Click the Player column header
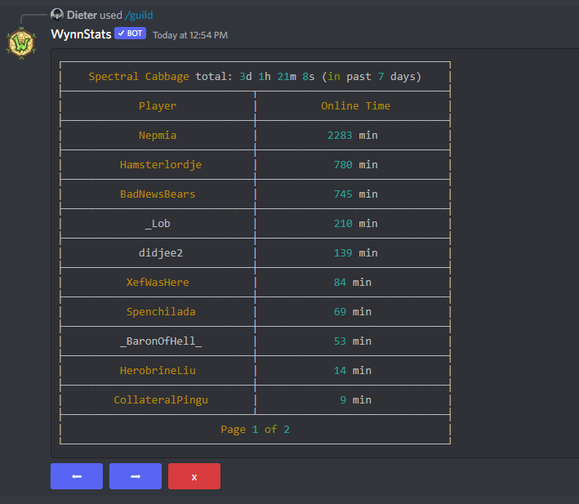The width and height of the screenshot is (579, 504). [x=158, y=106]
